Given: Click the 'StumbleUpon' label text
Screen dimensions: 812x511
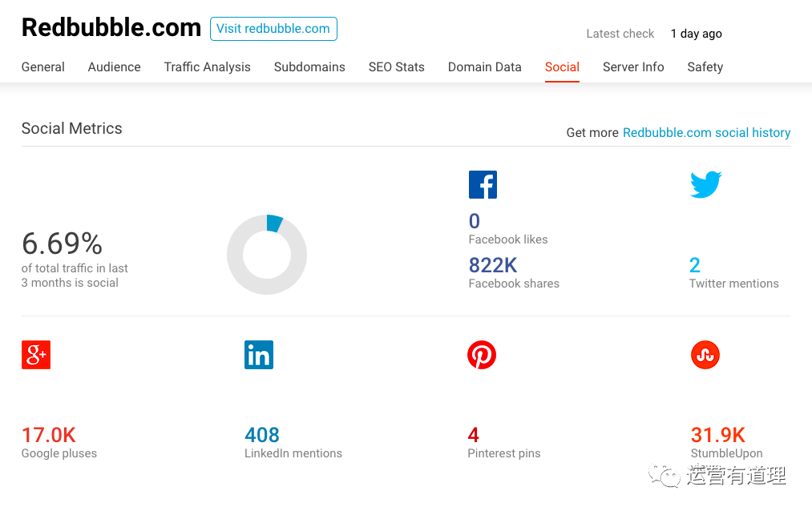Looking at the screenshot, I should click(726, 453).
